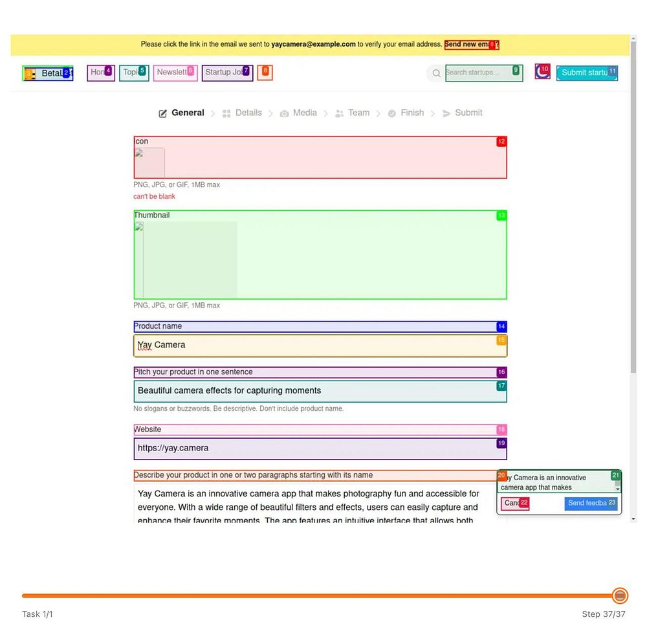Go to the Team step
Viewport: 647px width, 644px height.
click(x=353, y=113)
